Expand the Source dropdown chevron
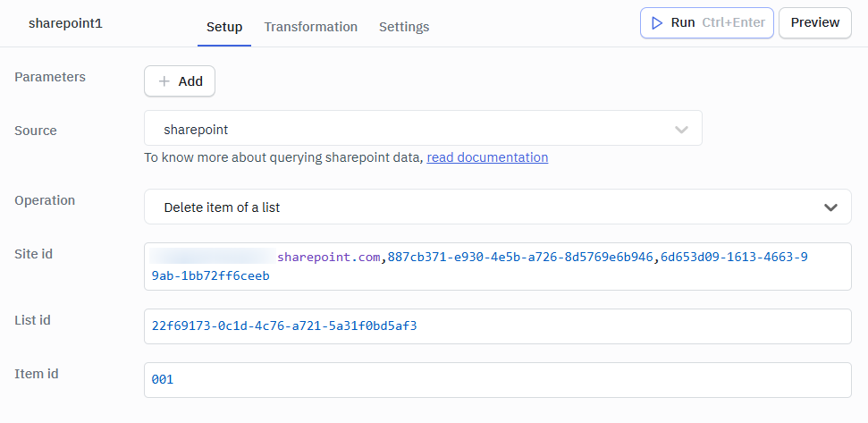 tap(681, 130)
